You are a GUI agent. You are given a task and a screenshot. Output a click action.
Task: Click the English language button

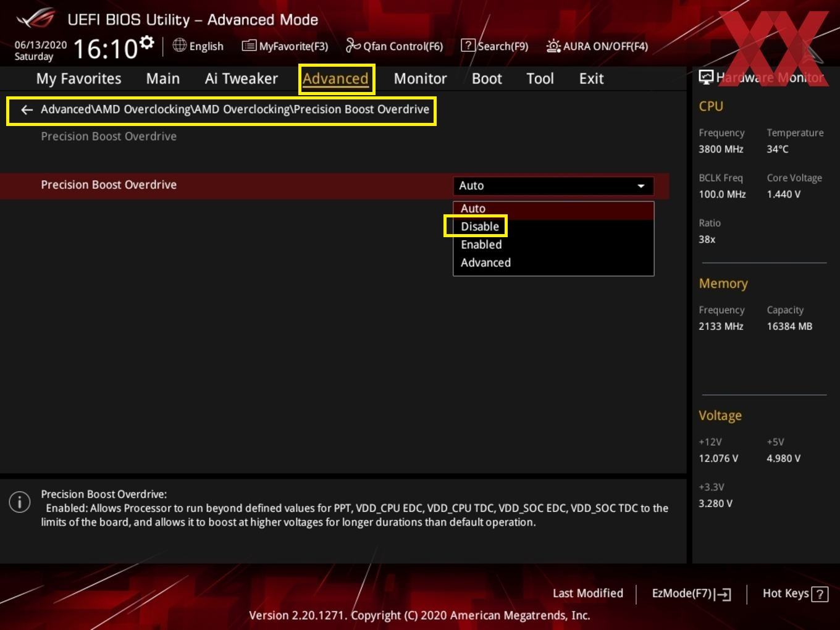pos(198,46)
